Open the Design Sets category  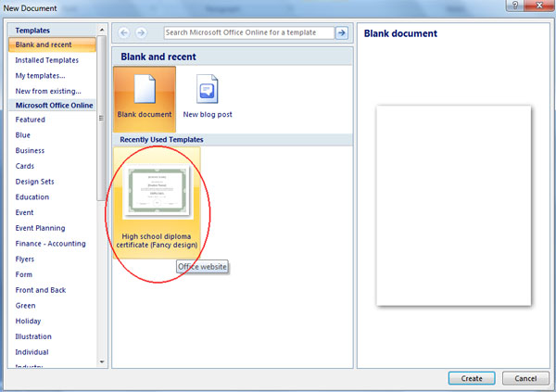(35, 182)
